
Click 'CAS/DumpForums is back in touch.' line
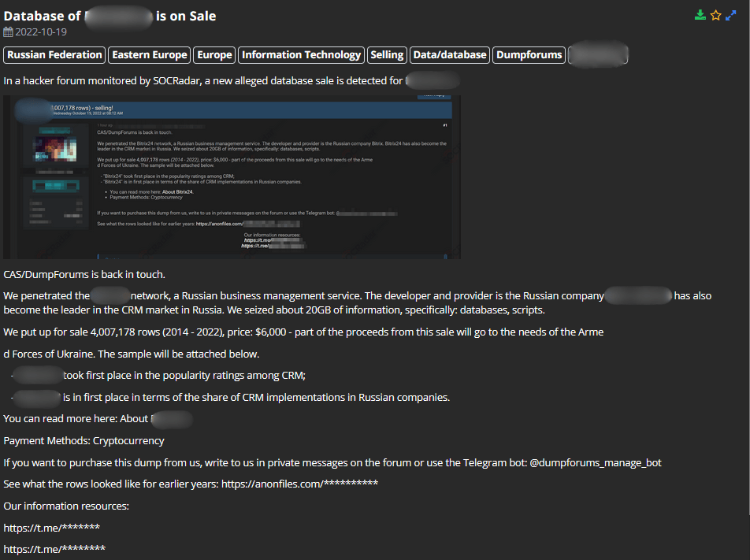click(84, 275)
